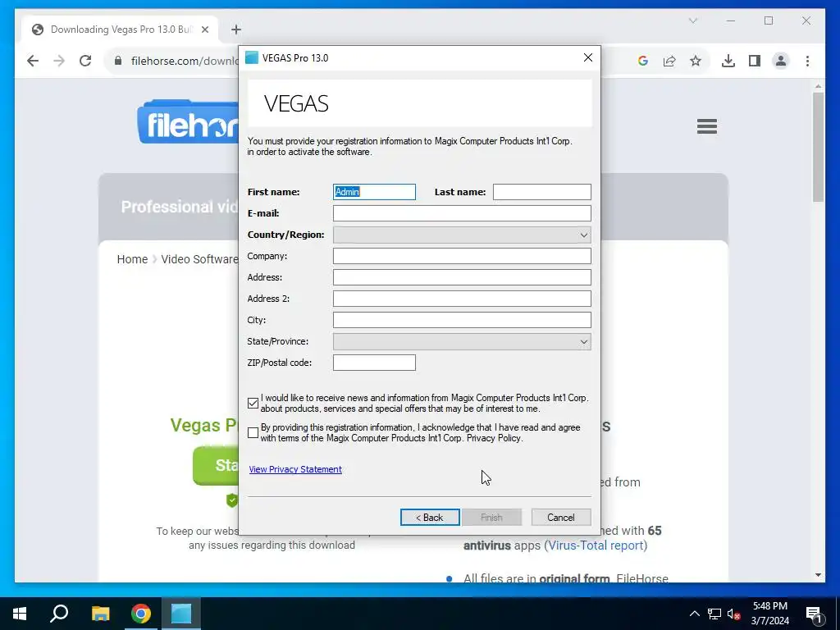
Task: Go to Home breadcrumb link
Action: 132,259
